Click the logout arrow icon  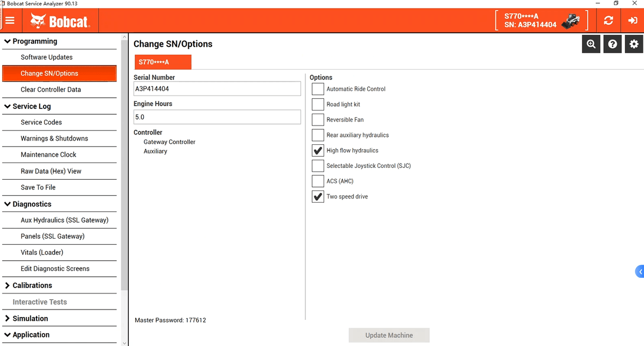pos(632,20)
